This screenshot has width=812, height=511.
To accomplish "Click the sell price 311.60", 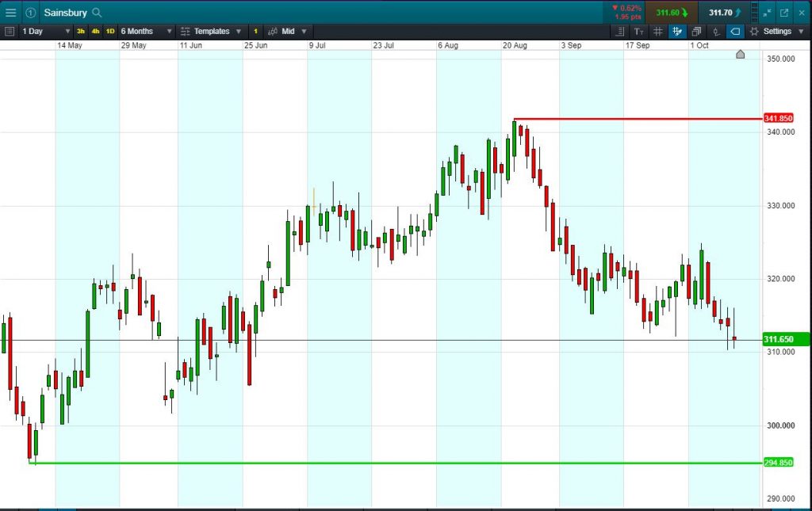I will pyautogui.click(x=671, y=13).
